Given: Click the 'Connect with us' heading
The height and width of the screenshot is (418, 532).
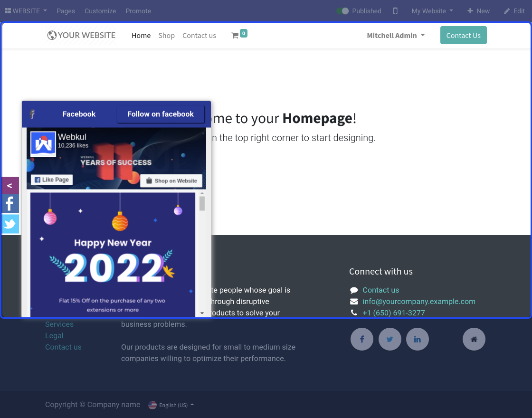Looking at the screenshot, I should tap(380, 271).
